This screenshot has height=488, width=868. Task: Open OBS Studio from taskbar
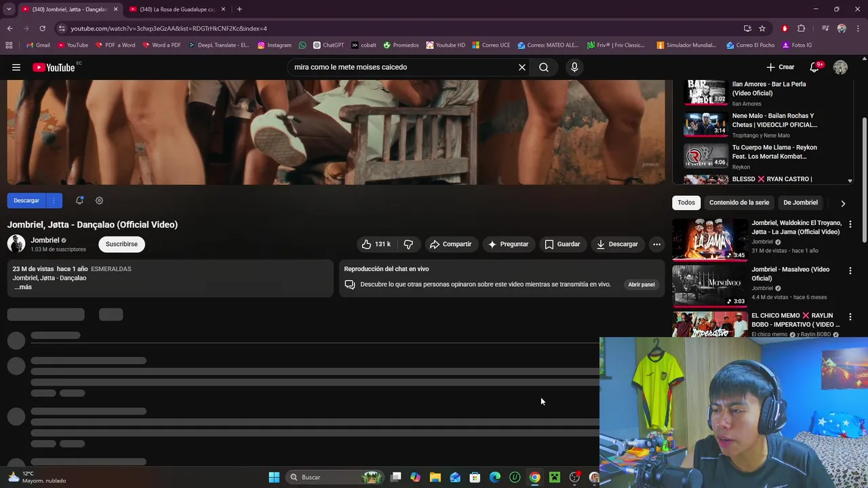(574, 477)
